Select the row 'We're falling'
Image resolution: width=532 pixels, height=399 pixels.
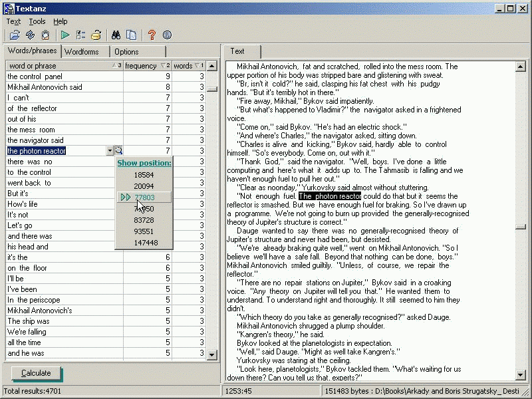(x=106, y=332)
